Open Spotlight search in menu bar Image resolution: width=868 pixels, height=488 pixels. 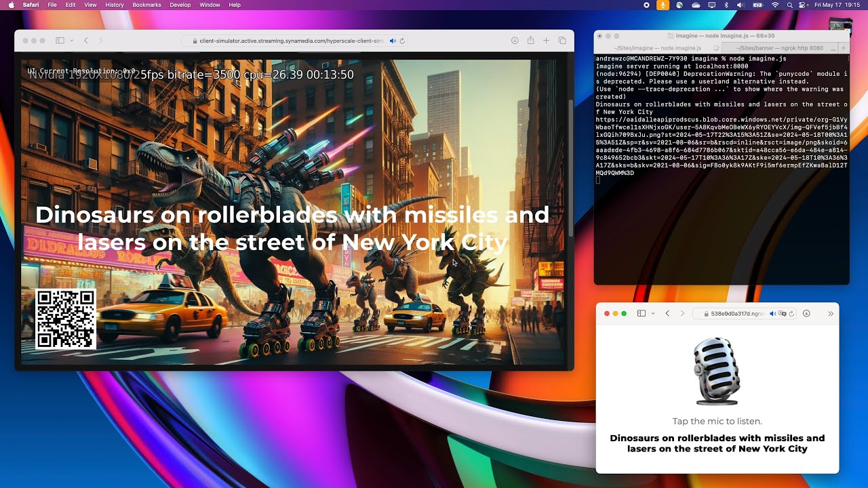790,5
